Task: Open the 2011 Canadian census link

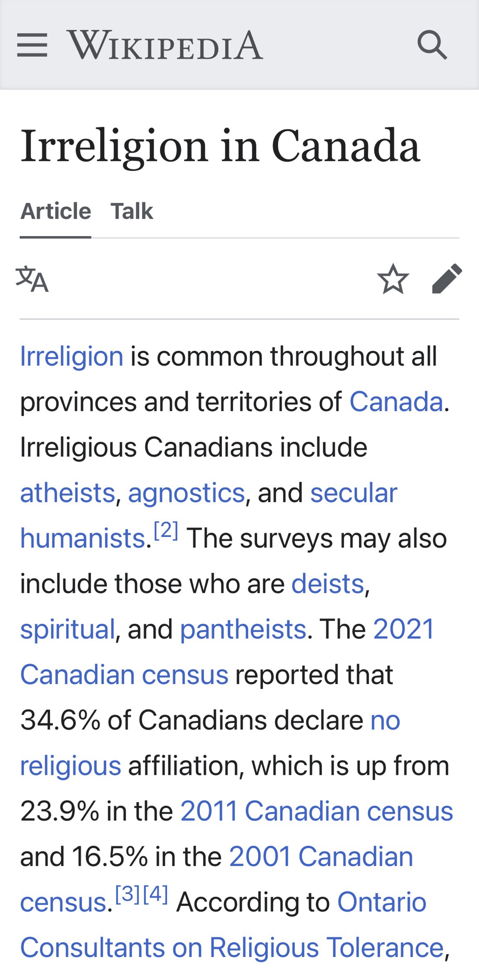Action: click(316, 811)
